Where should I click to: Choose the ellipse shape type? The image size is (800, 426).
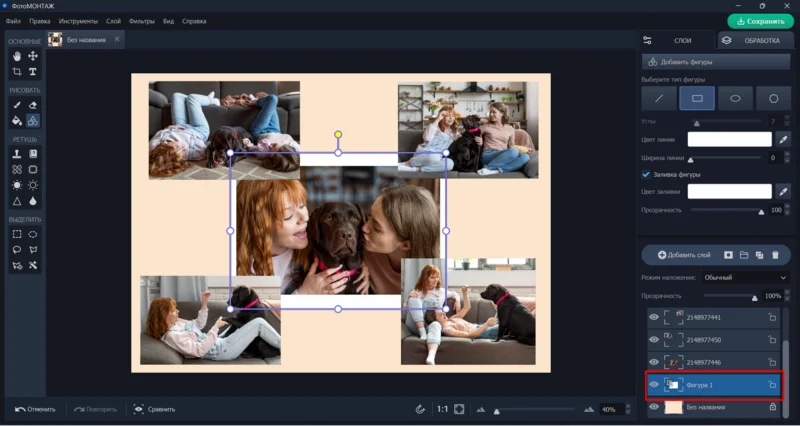point(735,98)
